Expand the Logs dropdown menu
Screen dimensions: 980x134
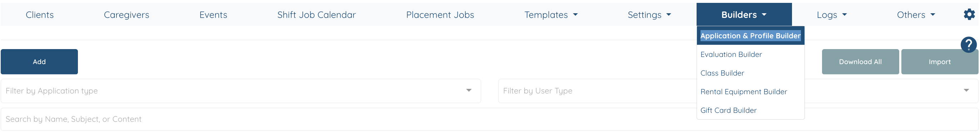(x=832, y=14)
